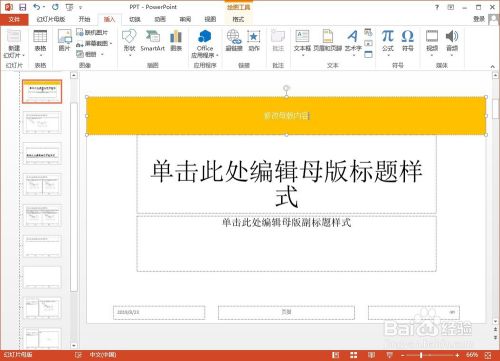Collapse the ribbon with the chevron arrow
Viewport: 500px width, 361px height.
tap(492, 66)
